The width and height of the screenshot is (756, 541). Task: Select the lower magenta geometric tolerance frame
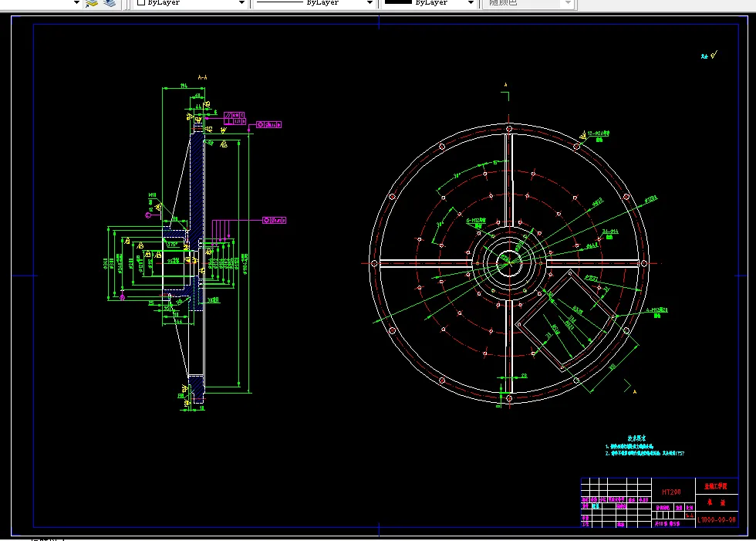[x=275, y=220]
